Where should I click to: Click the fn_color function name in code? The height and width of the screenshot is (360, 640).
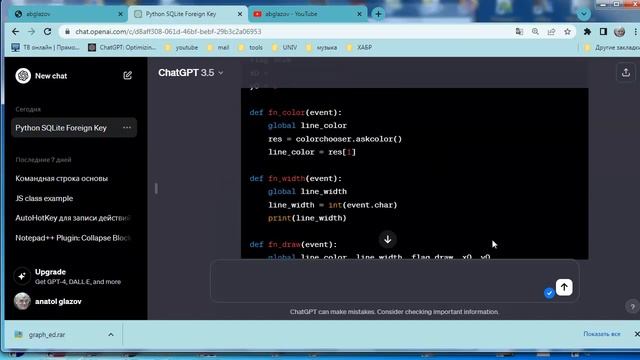click(x=287, y=113)
